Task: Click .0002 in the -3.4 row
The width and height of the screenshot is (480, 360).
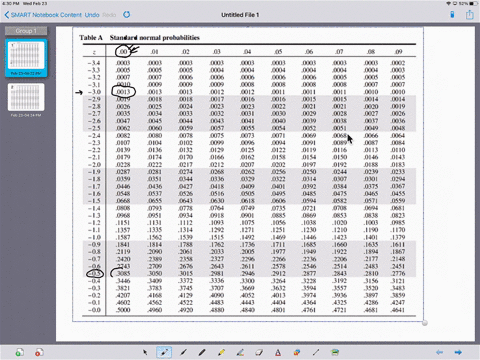Action: coord(398,63)
